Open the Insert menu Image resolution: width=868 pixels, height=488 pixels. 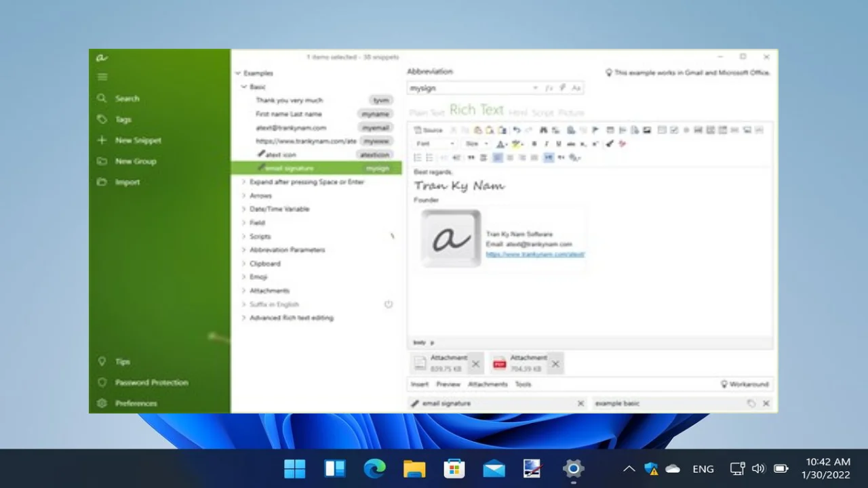pyautogui.click(x=420, y=384)
